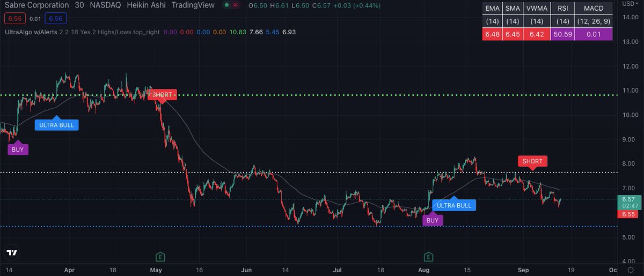644x276 pixels.
Task: Select the ULTRA BULL label in April
Action: point(57,124)
